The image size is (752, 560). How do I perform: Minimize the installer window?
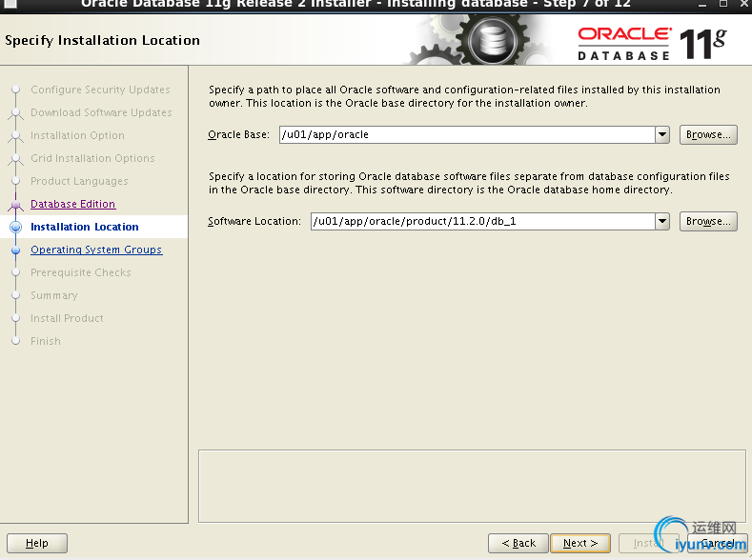pos(702,5)
